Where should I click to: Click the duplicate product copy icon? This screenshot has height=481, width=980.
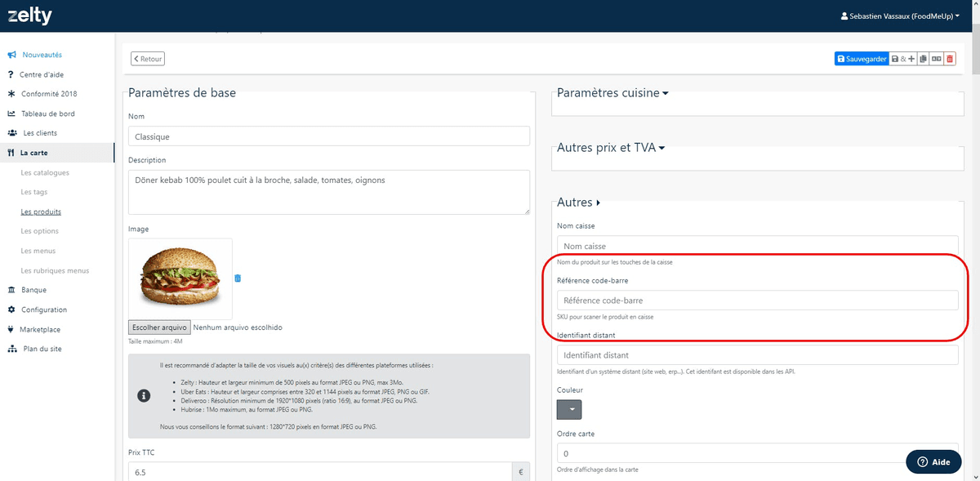(922, 59)
